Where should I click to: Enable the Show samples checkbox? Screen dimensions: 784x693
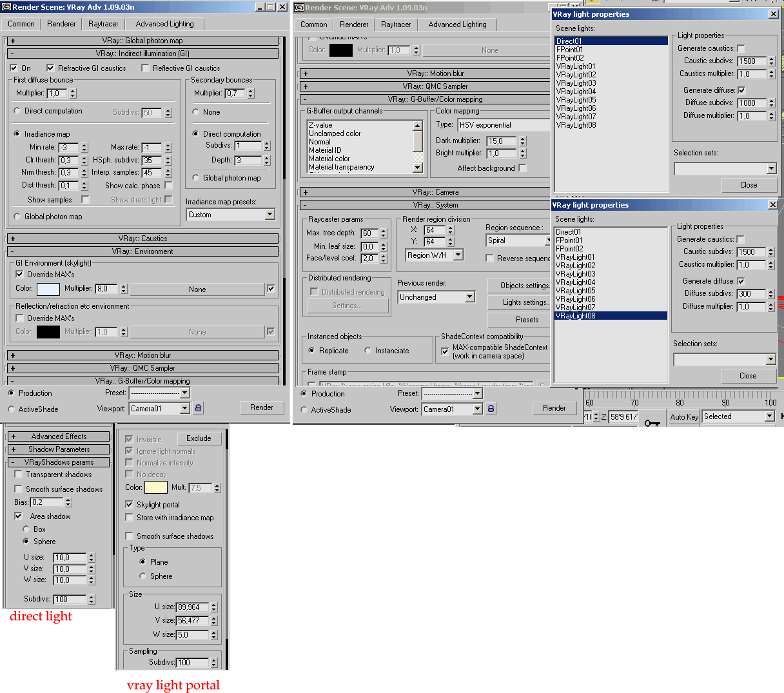85,200
